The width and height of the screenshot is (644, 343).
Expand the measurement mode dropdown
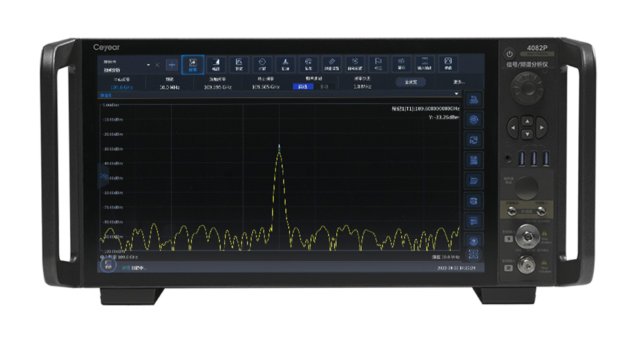point(148,65)
